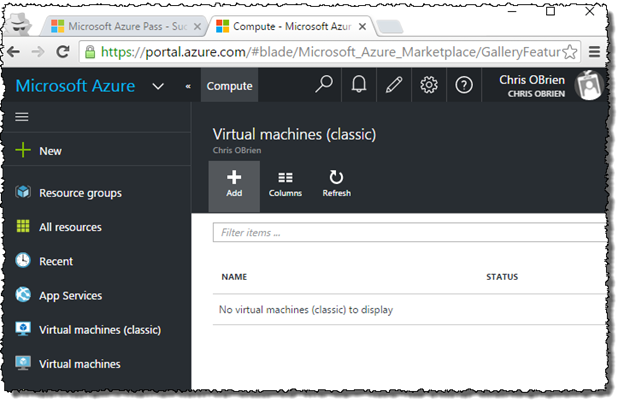
Task: Open a new browser tab
Action: pyautogui.click(x=390, y=27)
